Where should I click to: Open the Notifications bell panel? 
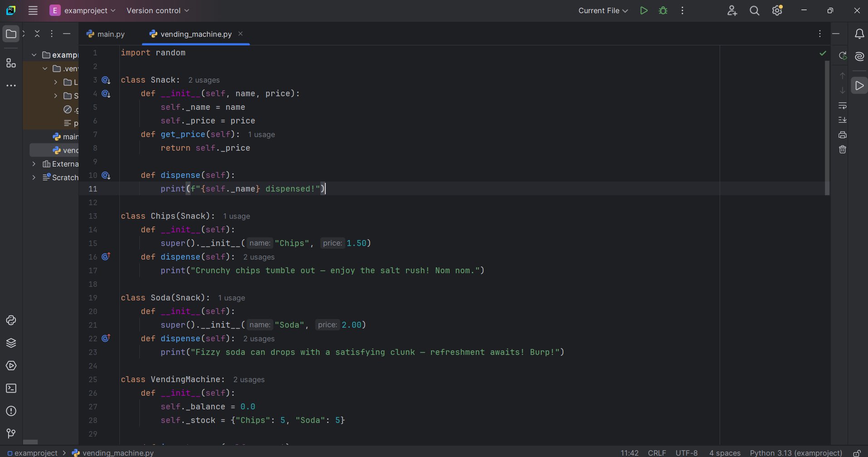859,34
